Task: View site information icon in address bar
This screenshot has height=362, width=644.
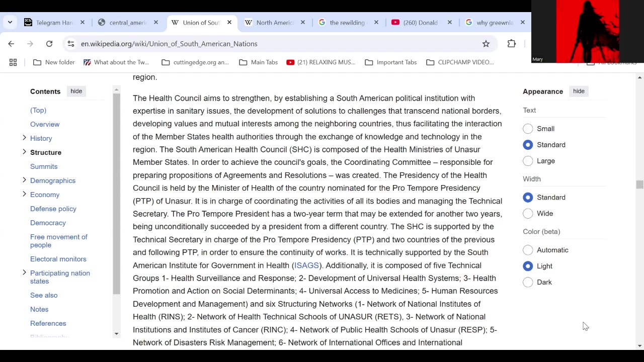Action: click(x=71, y=44)
